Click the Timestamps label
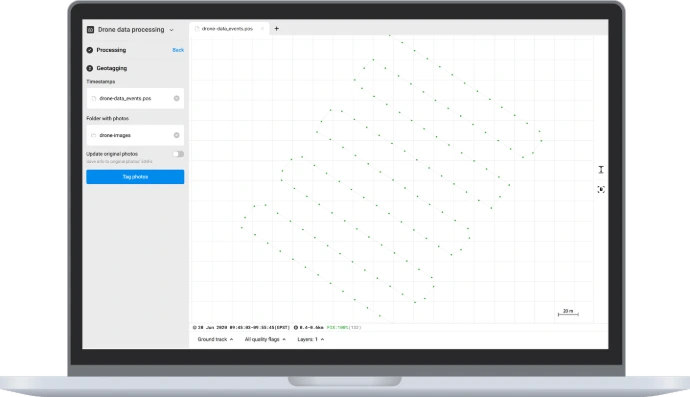The height and width of the screenshot is (397, 690). 101,82
